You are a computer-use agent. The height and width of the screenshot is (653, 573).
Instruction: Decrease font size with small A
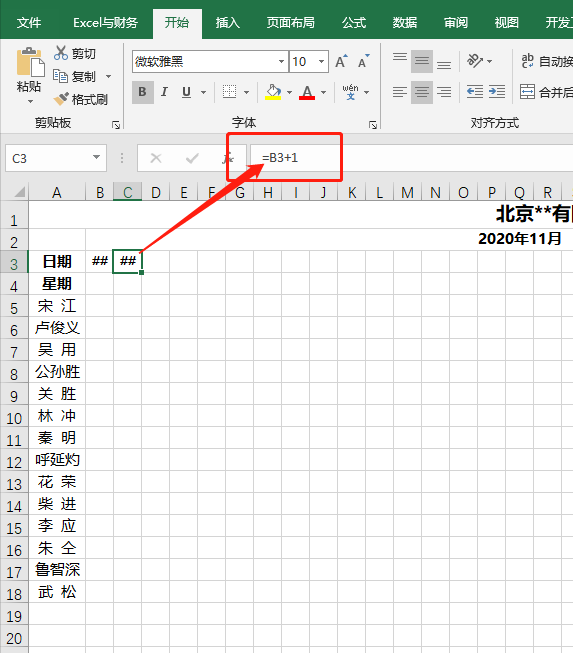click(363, 62)
